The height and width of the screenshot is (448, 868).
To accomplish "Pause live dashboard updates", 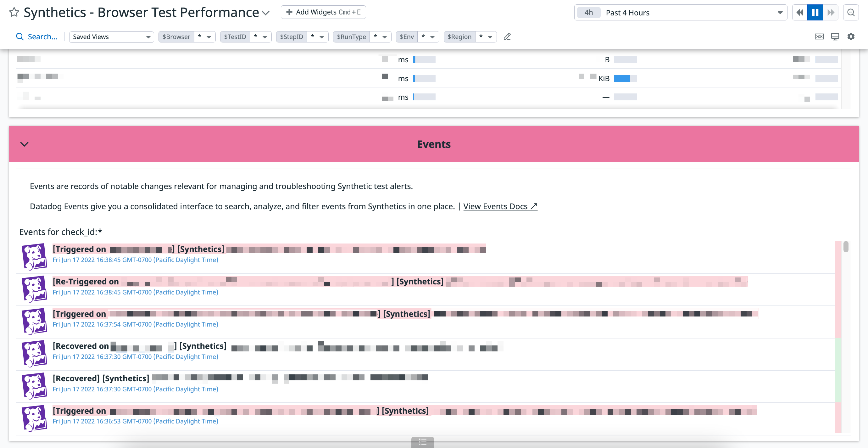I will tap(815, 13).
